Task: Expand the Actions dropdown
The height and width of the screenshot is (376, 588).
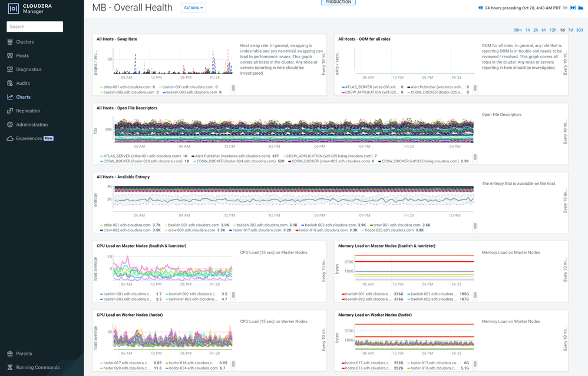Action: tap(193, 8)
